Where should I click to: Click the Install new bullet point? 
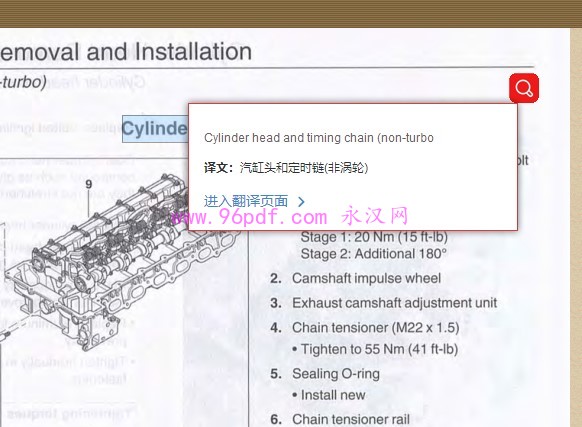pyautogui.click(x=328, y=395)
